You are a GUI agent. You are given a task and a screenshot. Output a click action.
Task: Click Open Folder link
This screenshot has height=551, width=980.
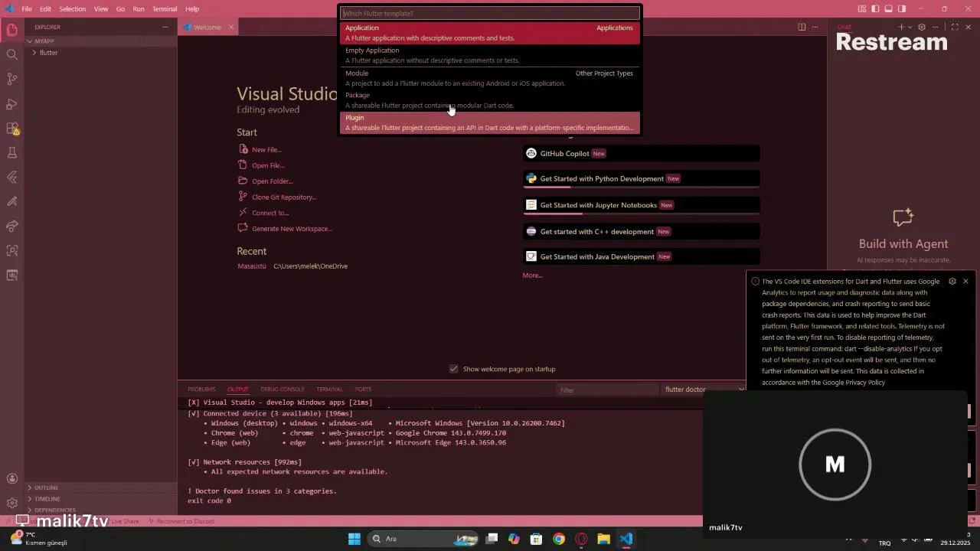click(x=273, y=181)
